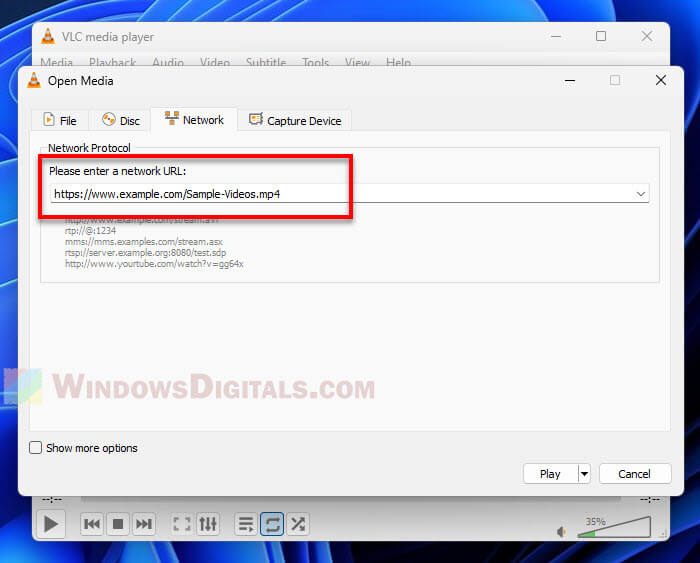
Task: Close the Open Media dialog
Action: pyautogui.click(x=661, y=80)
